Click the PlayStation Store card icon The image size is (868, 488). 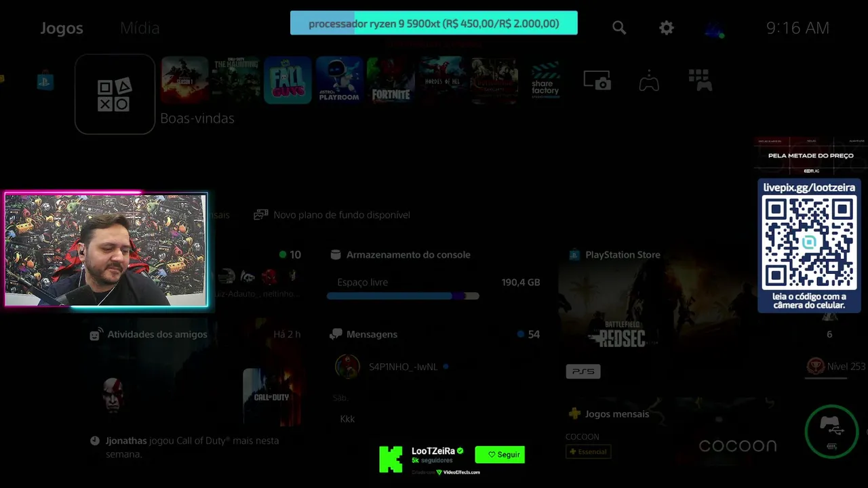(x=574, y=255)
